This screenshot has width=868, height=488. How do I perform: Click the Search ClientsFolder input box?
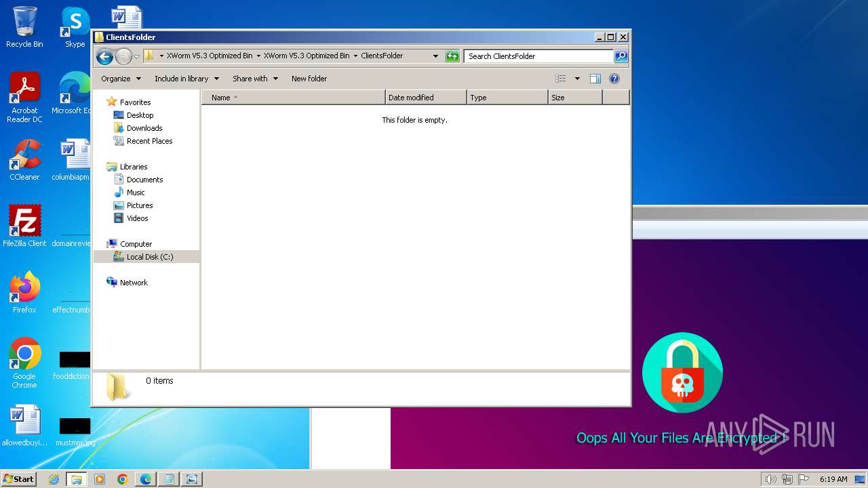[540, 56]
